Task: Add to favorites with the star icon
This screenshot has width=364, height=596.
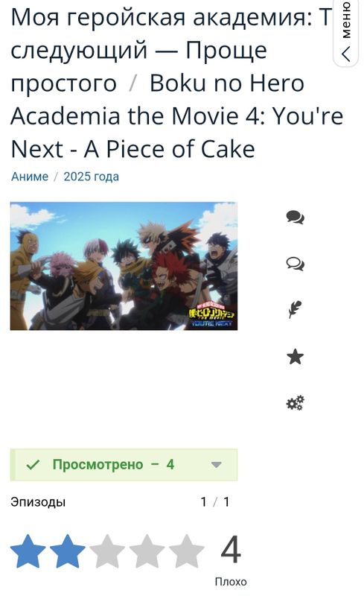Action: (295, 357)
